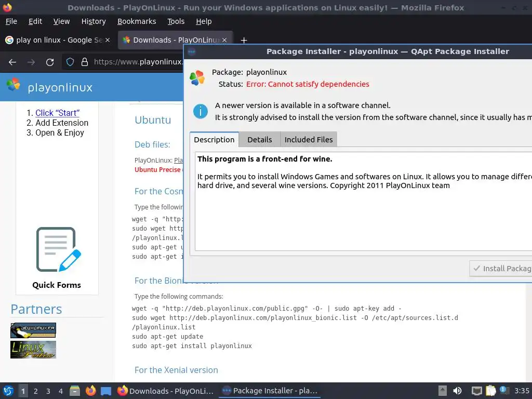The width and height of the screenshot is (532, 399).
Task: Click the network tray icon
Action: pyautogui.click(x=477, y=391)
